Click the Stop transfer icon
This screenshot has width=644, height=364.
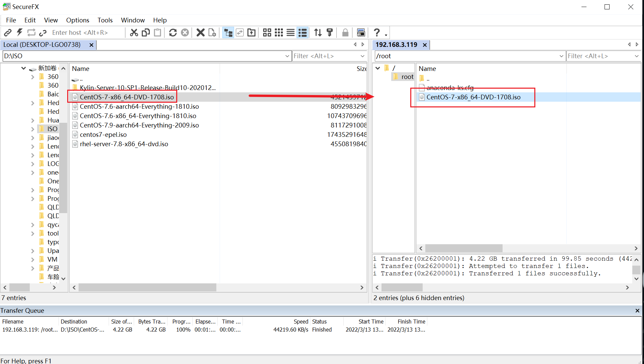[x=185, y=32]
